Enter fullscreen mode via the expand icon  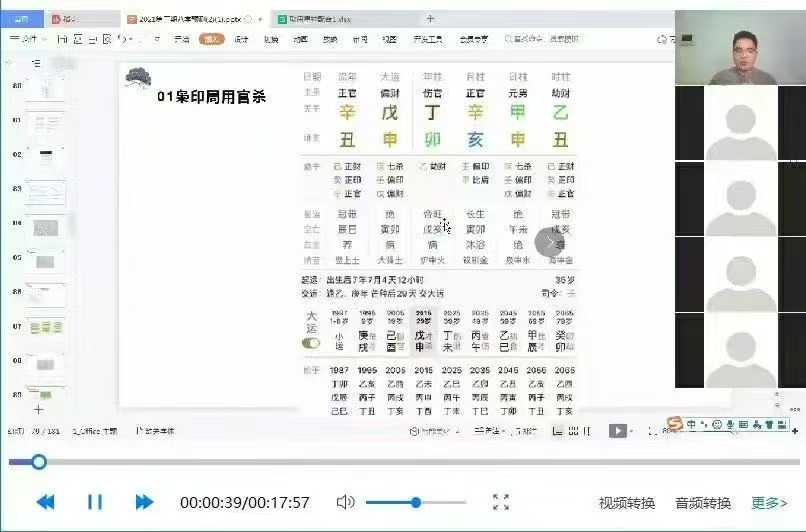(501, 502)
